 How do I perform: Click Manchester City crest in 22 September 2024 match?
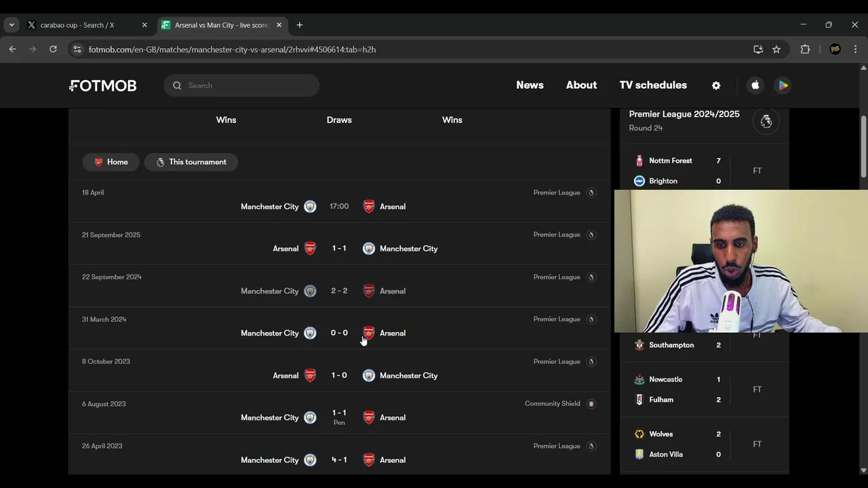(x=310, y=291)
